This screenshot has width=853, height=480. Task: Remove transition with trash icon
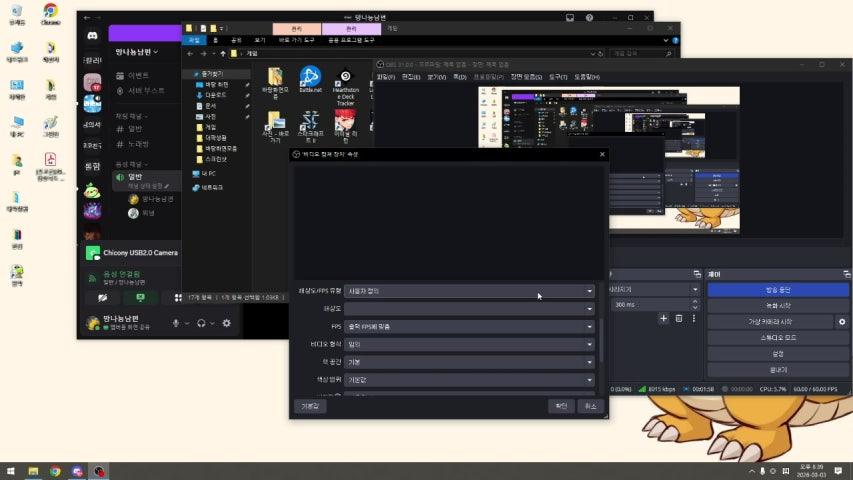click(679, 318)
